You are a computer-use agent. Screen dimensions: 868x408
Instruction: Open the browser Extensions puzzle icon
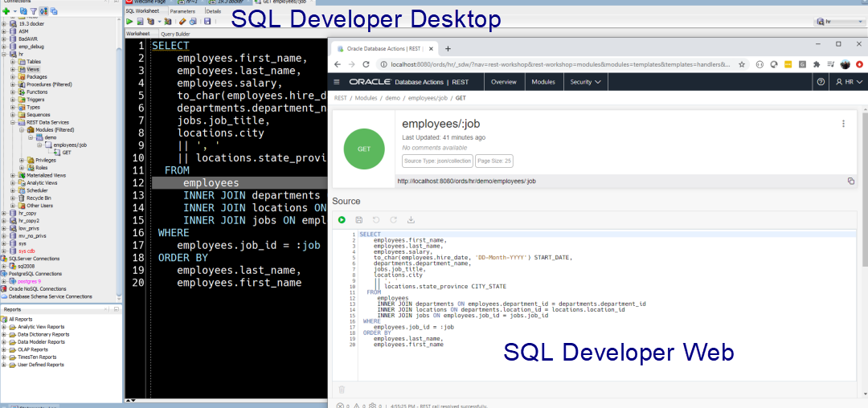816,64
